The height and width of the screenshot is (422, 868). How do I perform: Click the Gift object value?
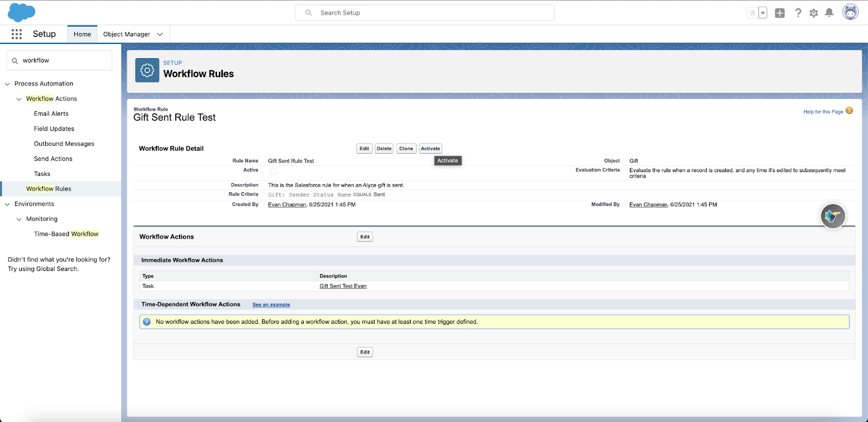pyautogui.click(x=634, y=161)
